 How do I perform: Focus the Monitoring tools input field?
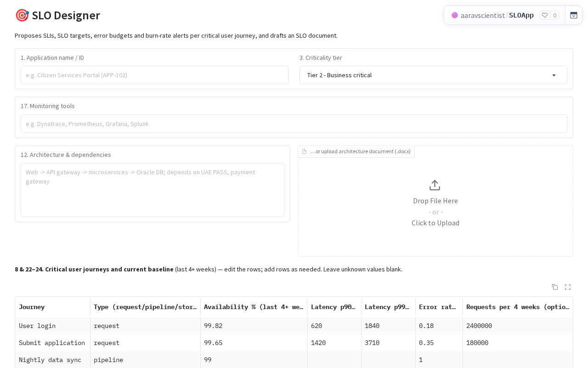coord(294,124)
